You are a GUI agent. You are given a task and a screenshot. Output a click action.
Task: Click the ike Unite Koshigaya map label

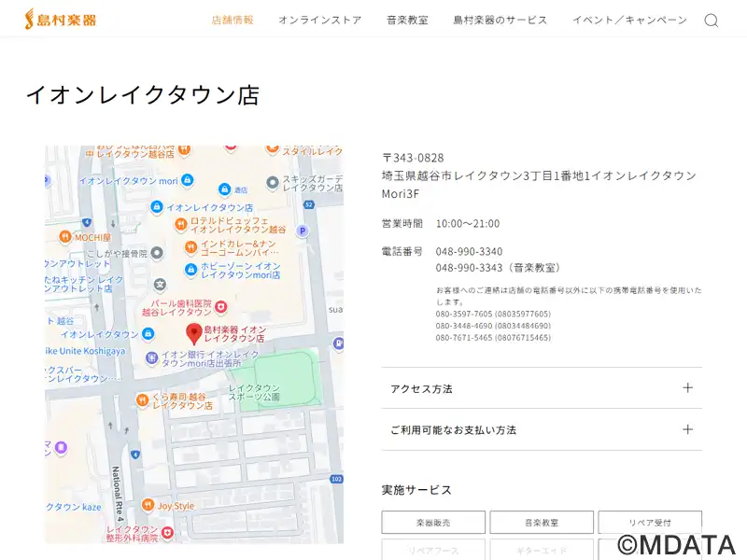coord(85,351)
